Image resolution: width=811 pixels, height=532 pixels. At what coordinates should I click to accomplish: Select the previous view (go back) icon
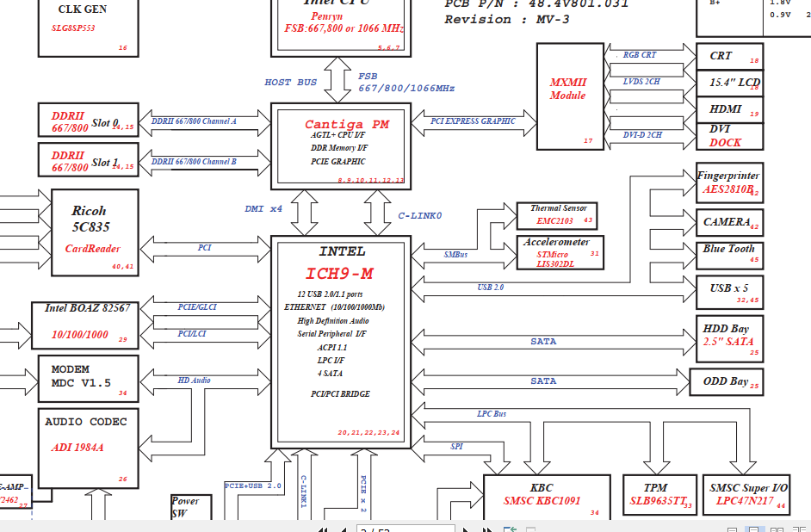tap(509, 529)
